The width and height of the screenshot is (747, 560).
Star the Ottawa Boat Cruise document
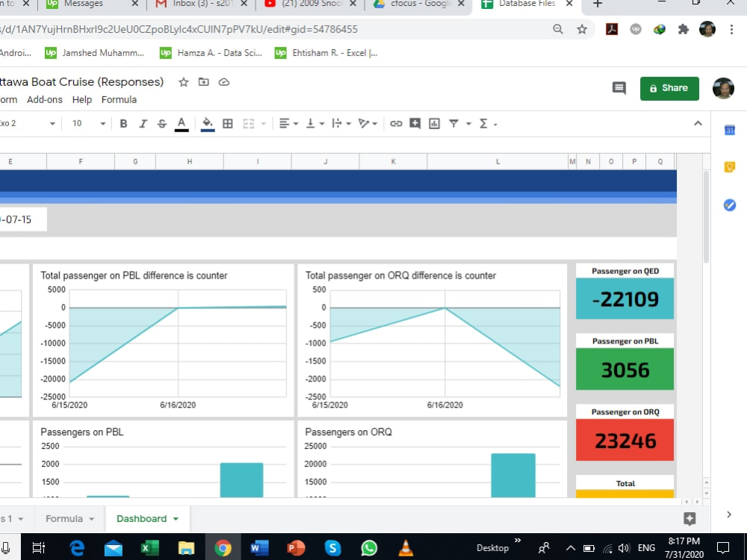184,82
